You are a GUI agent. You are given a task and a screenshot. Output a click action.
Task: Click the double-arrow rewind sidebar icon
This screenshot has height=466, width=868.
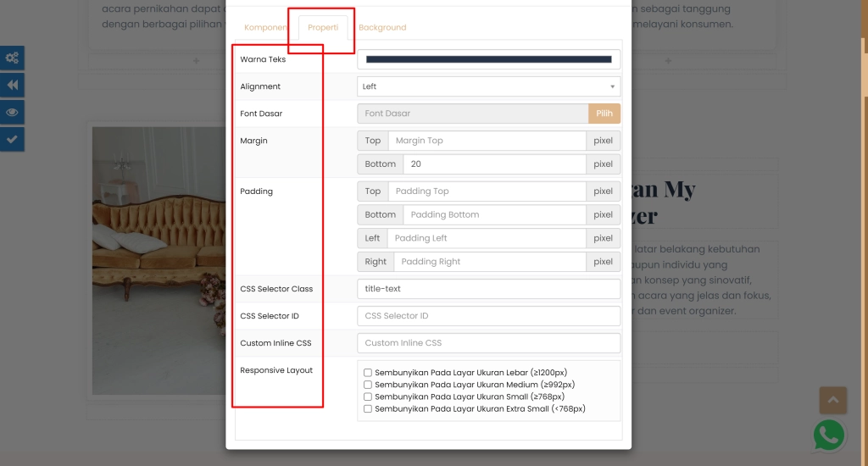point(12,86)
